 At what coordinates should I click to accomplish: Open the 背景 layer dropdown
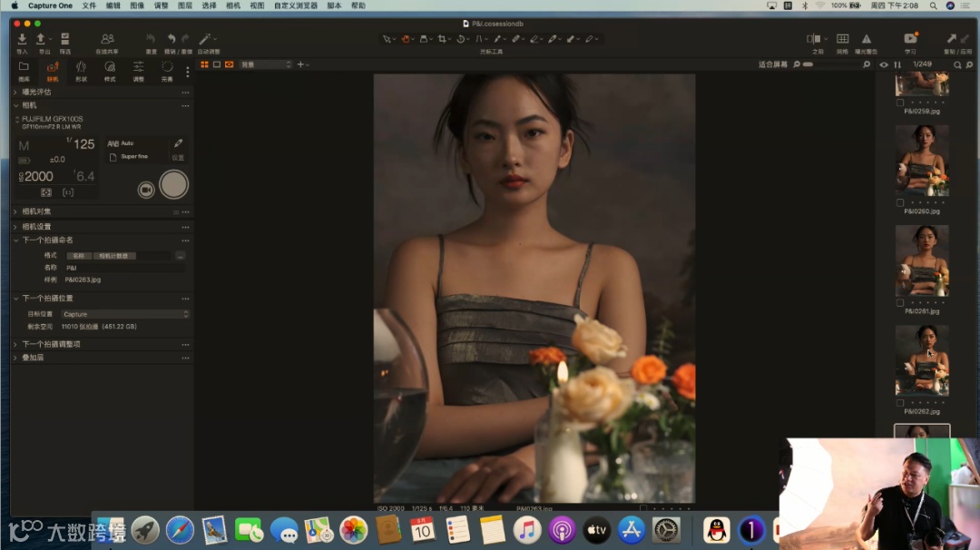coord(266,64)
